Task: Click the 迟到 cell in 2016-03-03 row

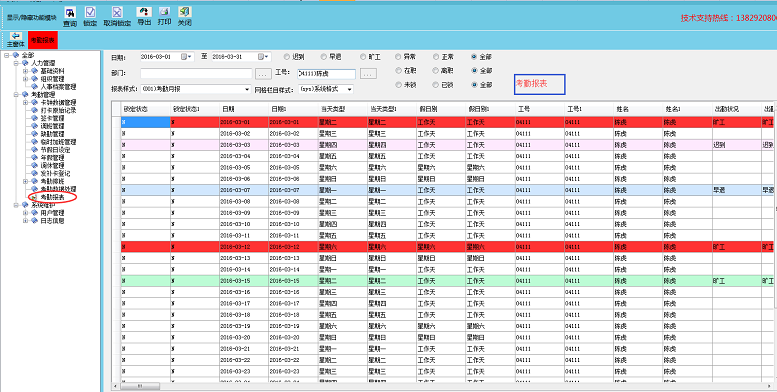Action: 736,145
